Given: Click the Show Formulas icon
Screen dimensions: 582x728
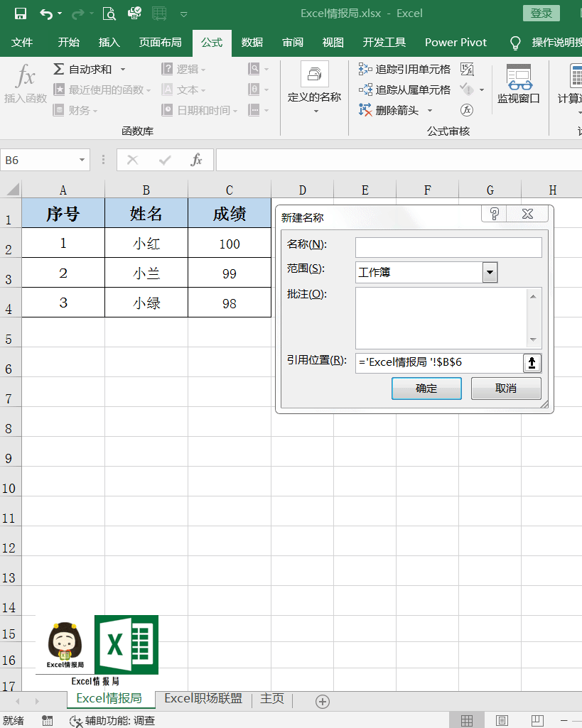Looking at the screenshot, I should click(x=467, y=69).
